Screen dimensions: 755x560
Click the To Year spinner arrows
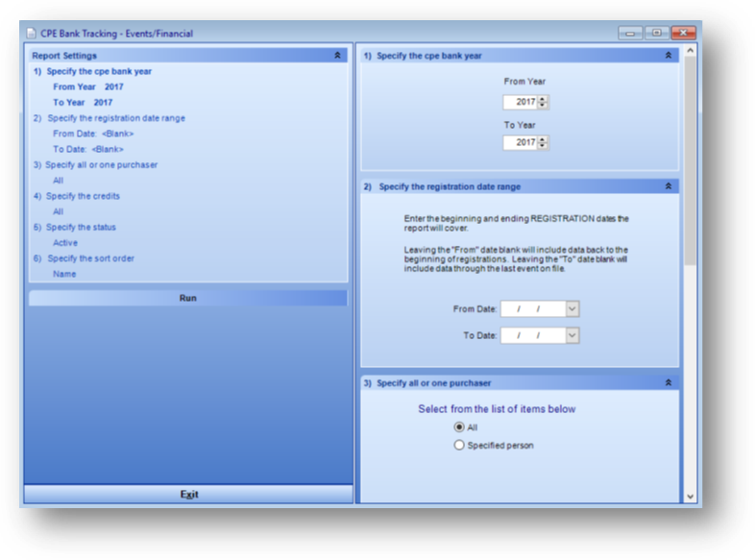coord(544,142)
